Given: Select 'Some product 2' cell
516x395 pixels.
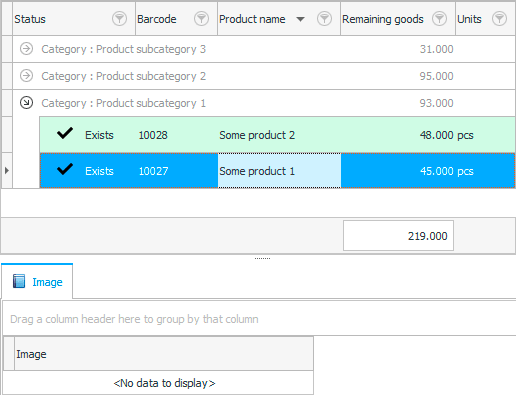Looking at the screenshot, I should click(x=279, y=135).
